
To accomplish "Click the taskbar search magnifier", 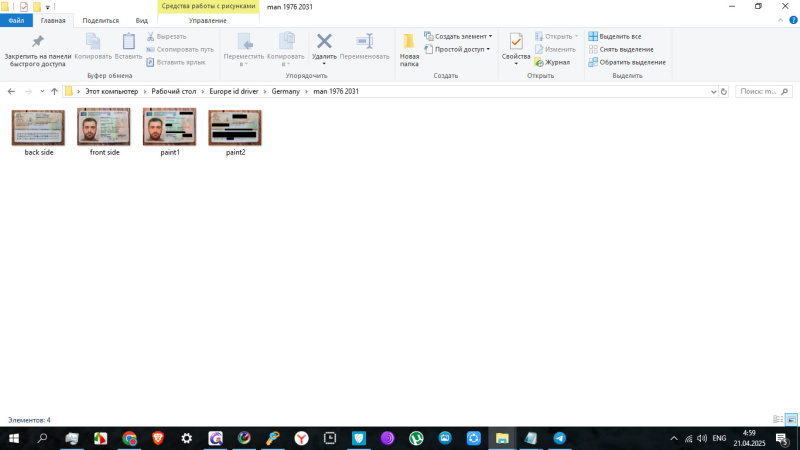I will coord(42,438).
